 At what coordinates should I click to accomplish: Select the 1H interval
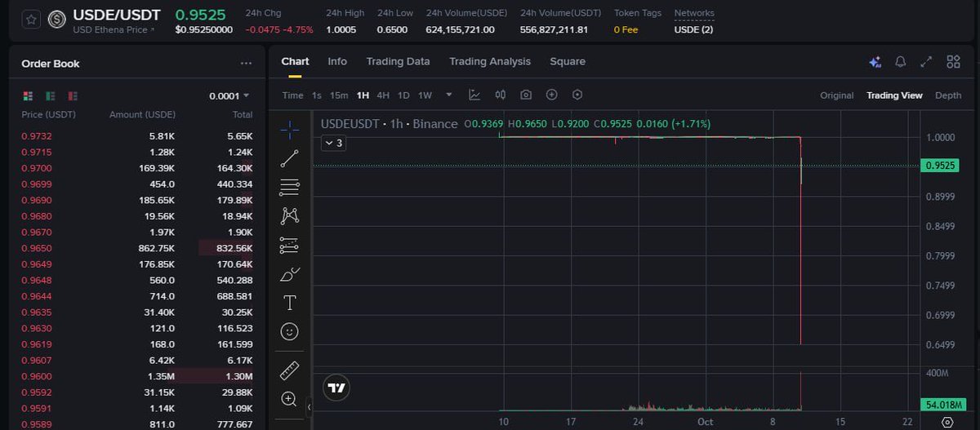(x=363, y=95)
